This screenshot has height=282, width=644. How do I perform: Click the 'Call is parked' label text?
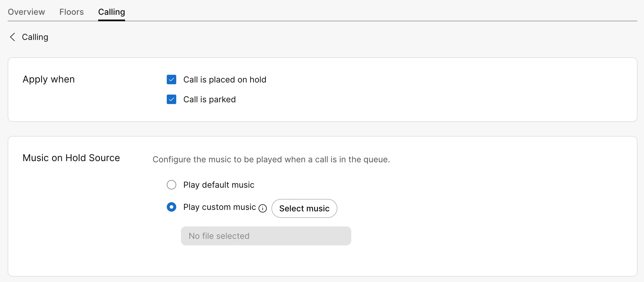[x=209, y=99]
